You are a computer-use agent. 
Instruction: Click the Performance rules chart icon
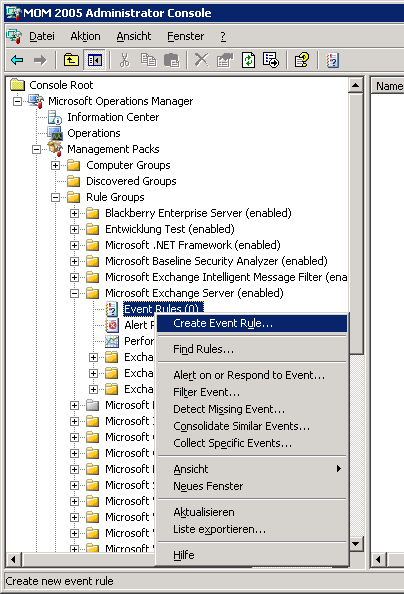point(112,341)
